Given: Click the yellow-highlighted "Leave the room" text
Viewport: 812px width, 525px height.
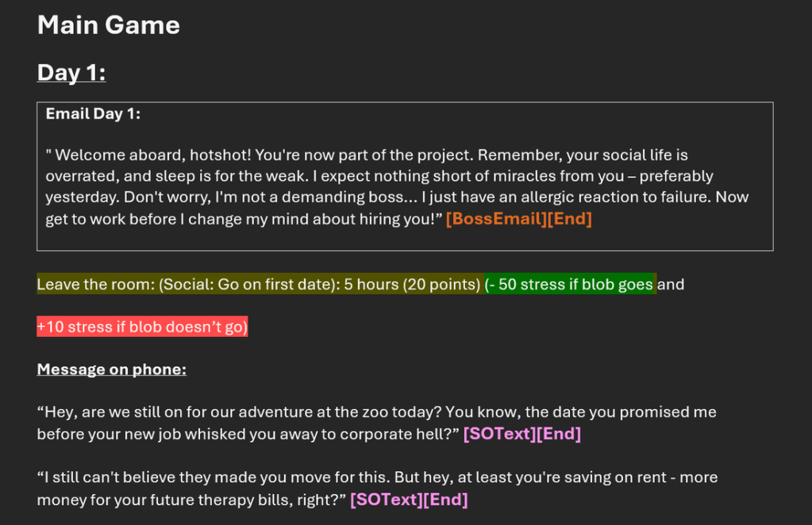Looking at the screenshot, I should (x=95, y=284).
